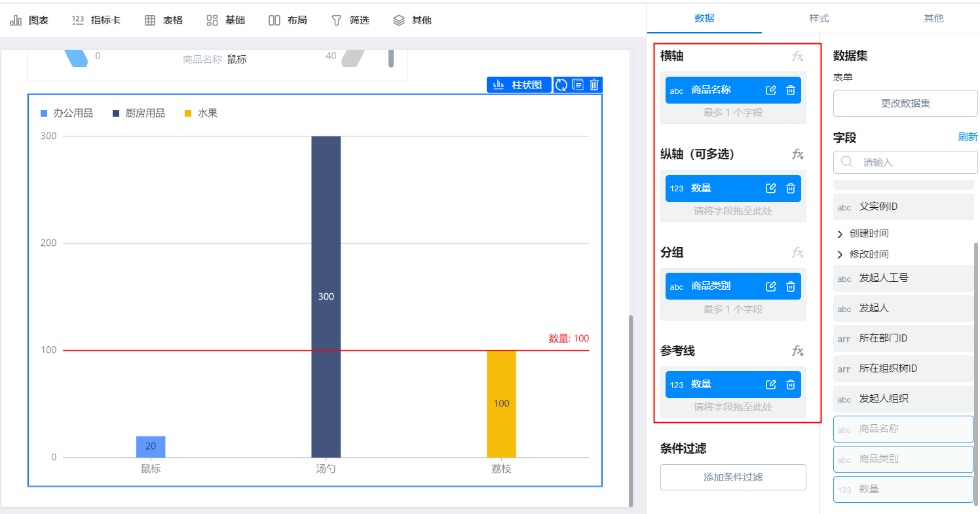Viewport: 980px width, 514px height.
Task: Delete 数量 field from 参考线
Action: (x=791, y=384)
